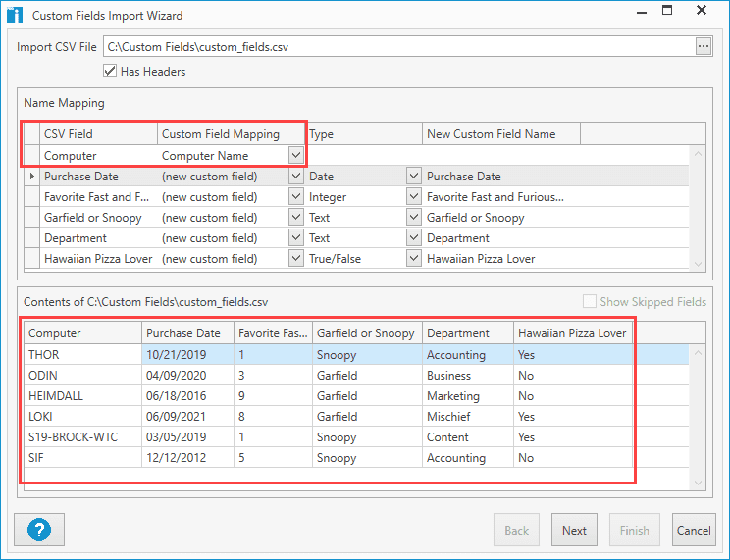
Task: Open the mapping dropdown for Hawaiian Pizza Lover row
Action: (296, 258)
